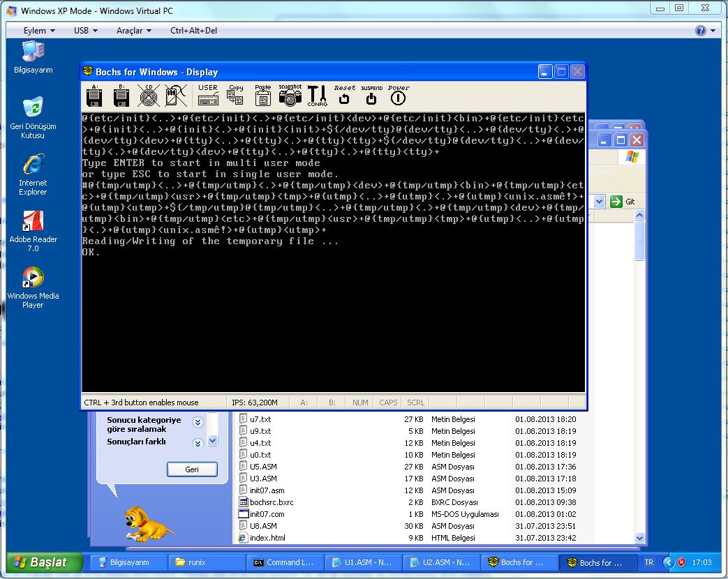Click the floppy A: drive icon in Bochs
728x579 pixels.
tap(94, 96)
